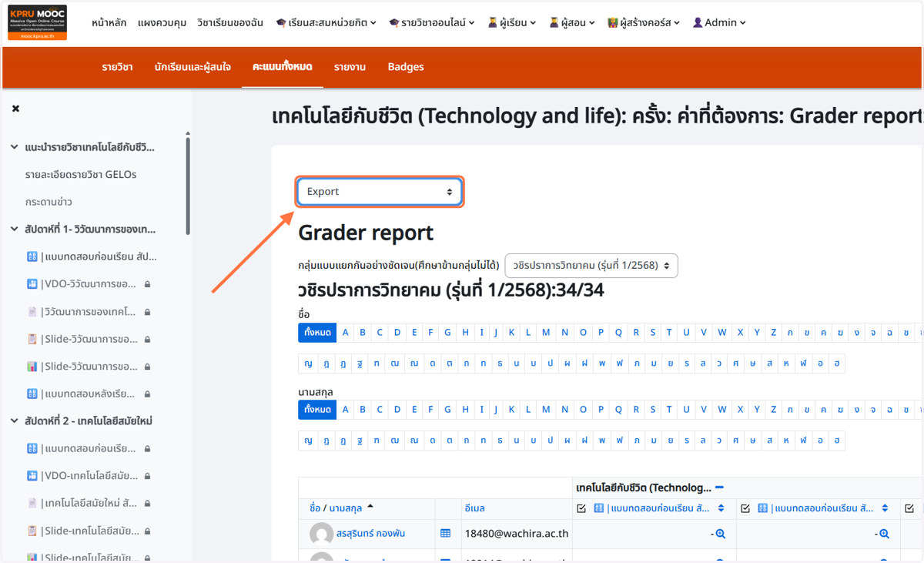Filter ชื่อ by letter A

pyautogui.click(x=346, y=332)
